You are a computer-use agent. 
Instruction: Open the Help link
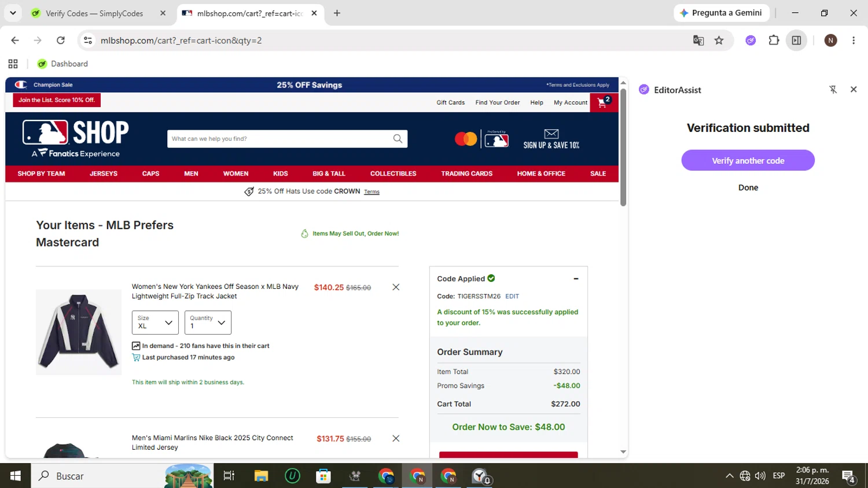[537, 102]
